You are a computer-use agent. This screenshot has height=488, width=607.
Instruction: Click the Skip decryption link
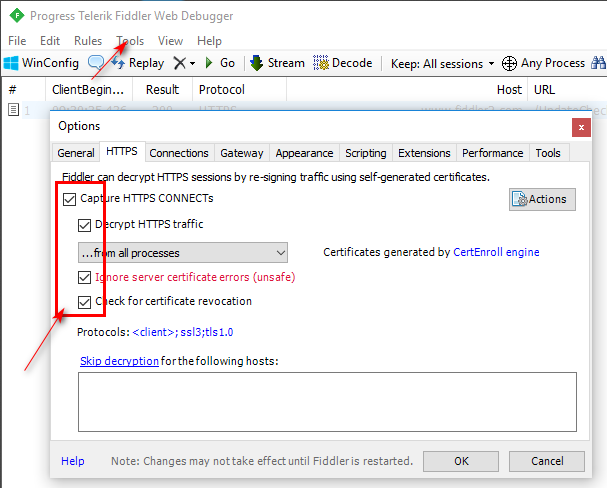[x=119, y=361]
